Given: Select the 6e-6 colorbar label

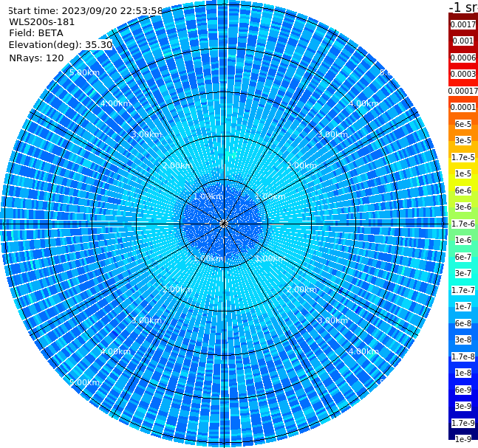Looking at the screenshot, I should tap(463, 190).
